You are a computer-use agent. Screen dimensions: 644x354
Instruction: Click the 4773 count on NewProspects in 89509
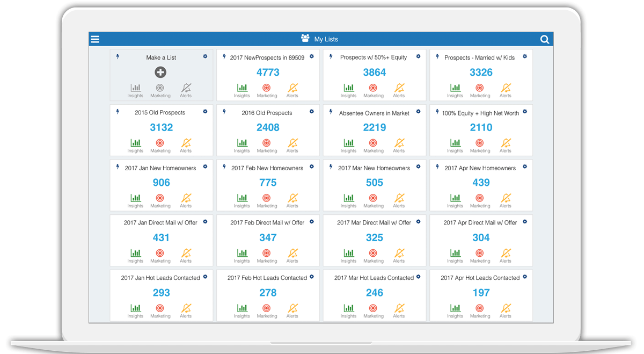click(267, 72)
